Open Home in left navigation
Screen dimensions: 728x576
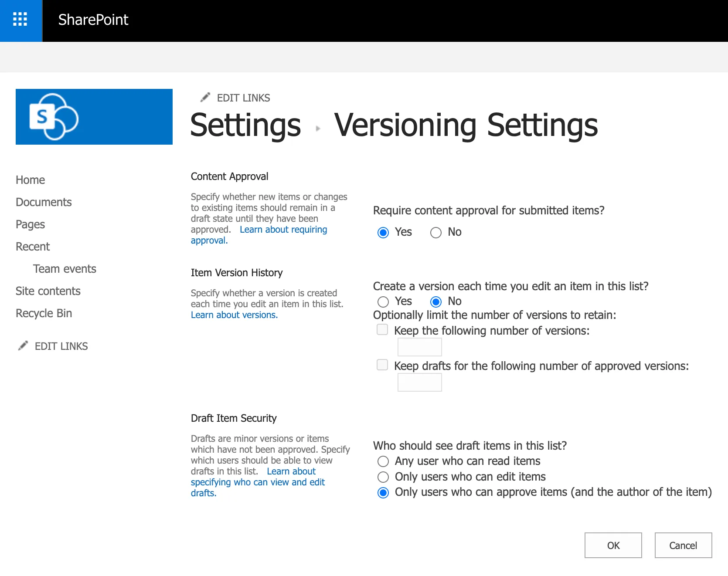[x=30, y=180]
